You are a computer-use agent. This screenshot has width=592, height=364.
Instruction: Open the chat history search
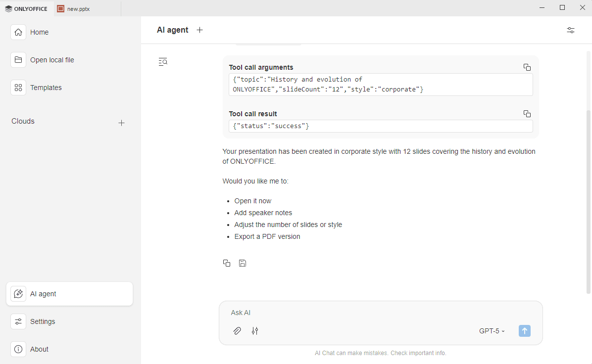163,61
